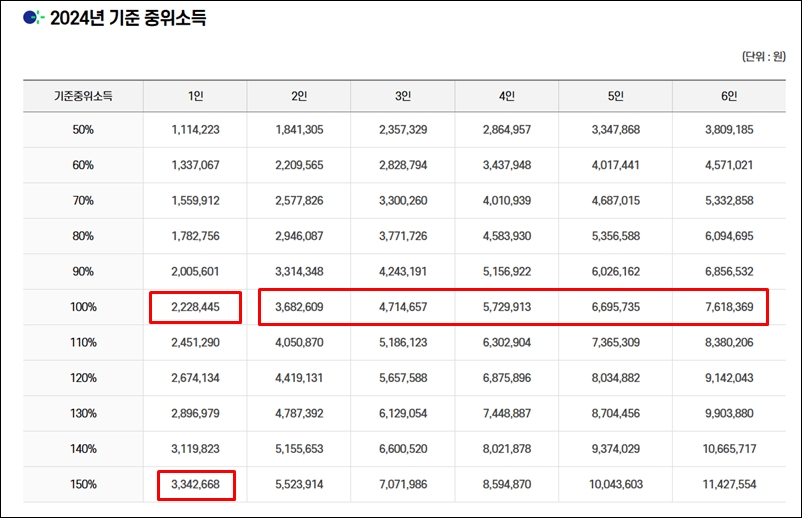Click the 2024년 기준 중위소득 heading
The height and width of the screenshot is (518, 802).
point(128,18)
